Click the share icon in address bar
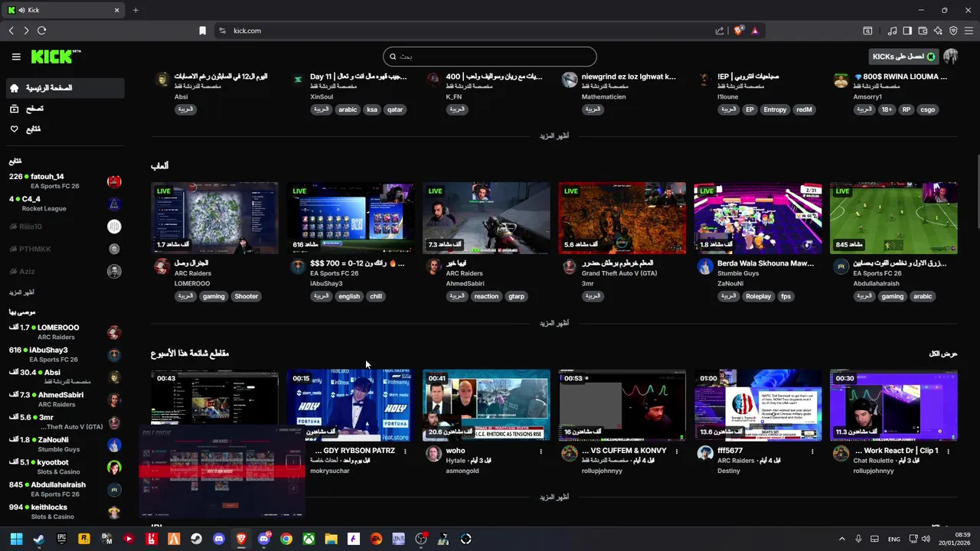 coord(720,31)
